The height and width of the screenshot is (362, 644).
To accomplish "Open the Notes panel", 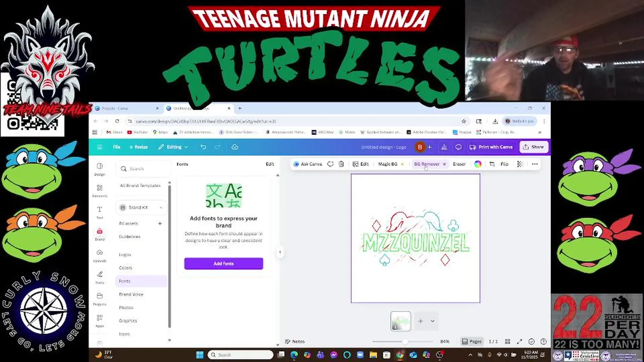I will tap(295, 341).
